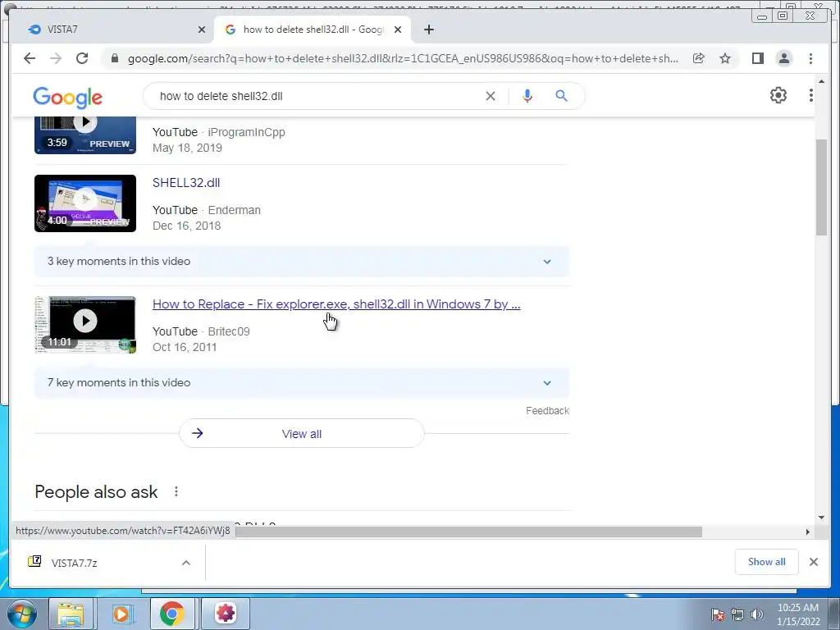Expand VISTA7.7z download options chevron

point(186,563)
